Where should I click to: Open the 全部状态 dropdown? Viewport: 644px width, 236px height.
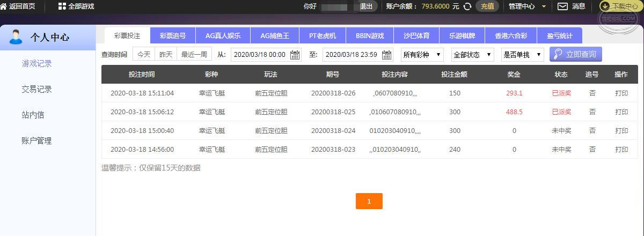click(473, 55)
